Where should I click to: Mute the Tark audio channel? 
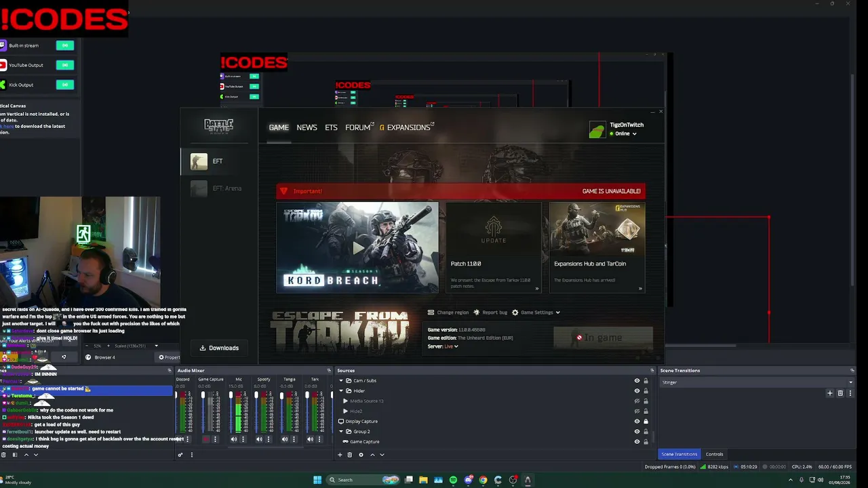tap(310, 439)
